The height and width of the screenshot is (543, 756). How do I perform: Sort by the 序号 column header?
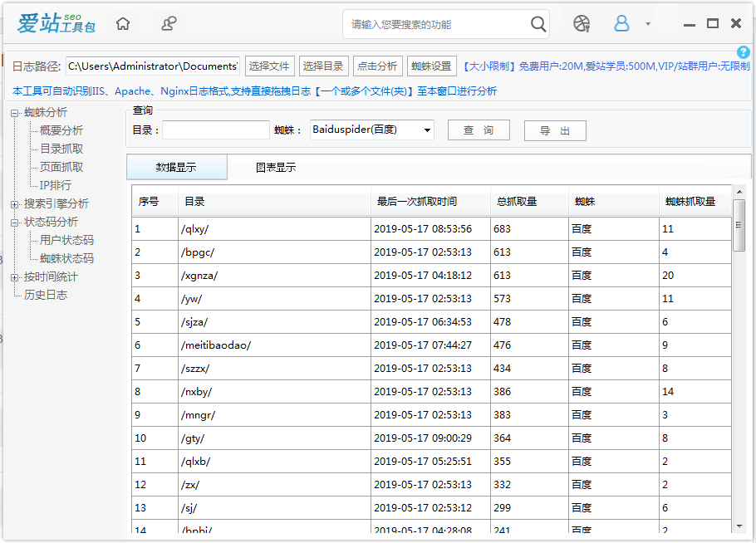click(x=155, y=202)
